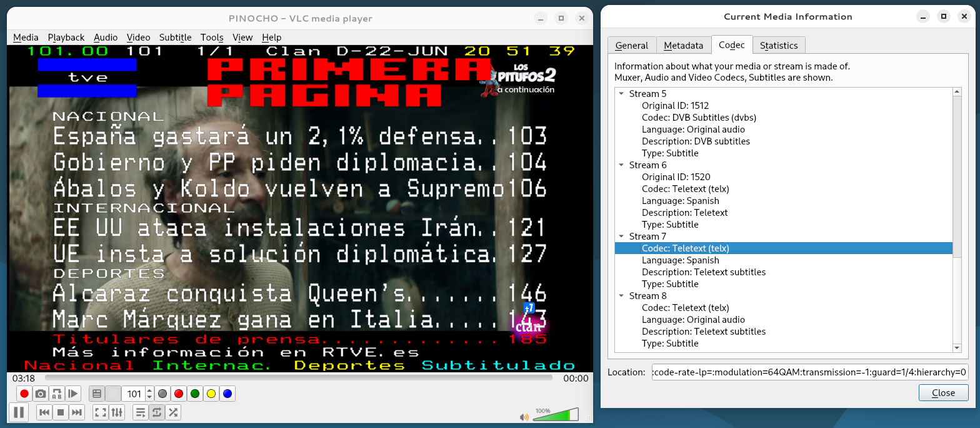Skip to the next media item
This screenshot has height=428, width=980.
77,412
